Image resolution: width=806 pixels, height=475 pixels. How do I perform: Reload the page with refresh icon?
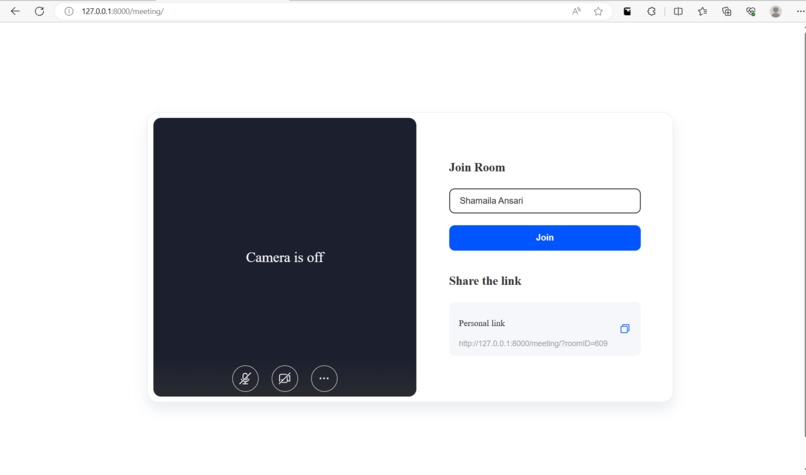click(40, 11)
